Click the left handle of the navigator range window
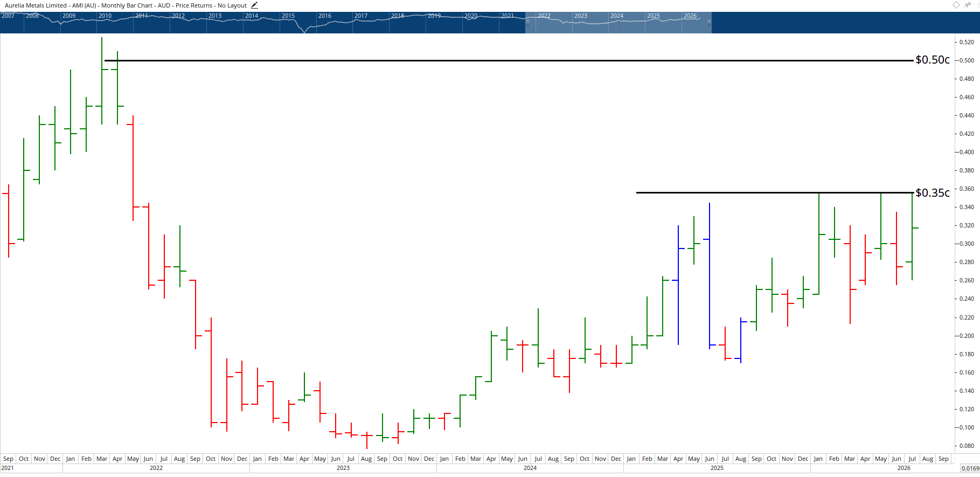Screen dimensions: 980x477 (x=527, y=23)
